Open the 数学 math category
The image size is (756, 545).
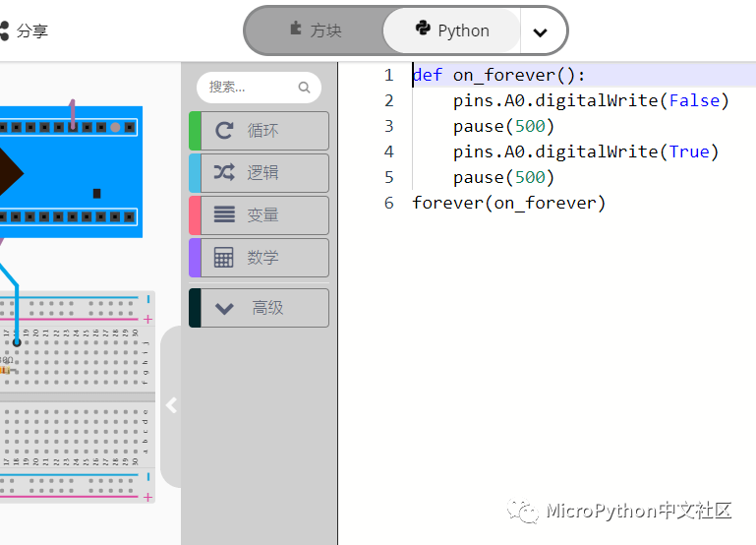(x=259, y=258)
